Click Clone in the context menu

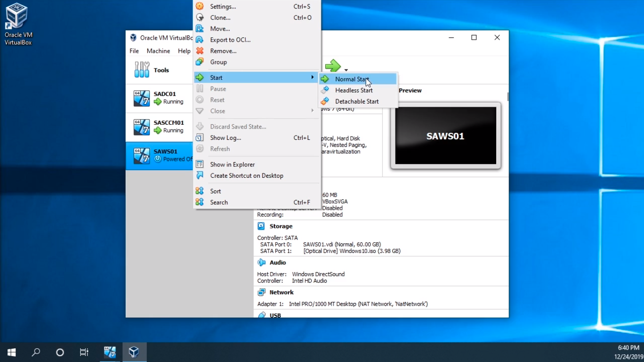(220, 18)
